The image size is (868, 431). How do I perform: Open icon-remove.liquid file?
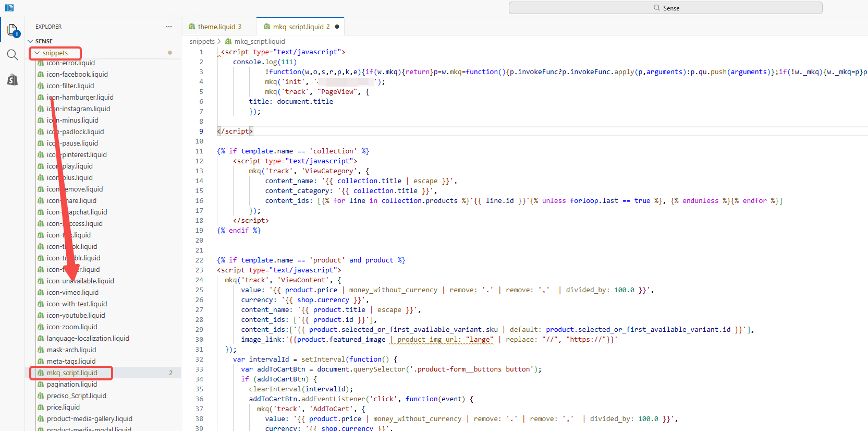click(75, 189)
